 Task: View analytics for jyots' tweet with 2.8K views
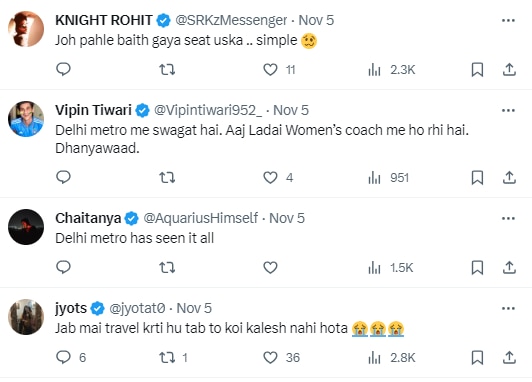tap(392, 358)
